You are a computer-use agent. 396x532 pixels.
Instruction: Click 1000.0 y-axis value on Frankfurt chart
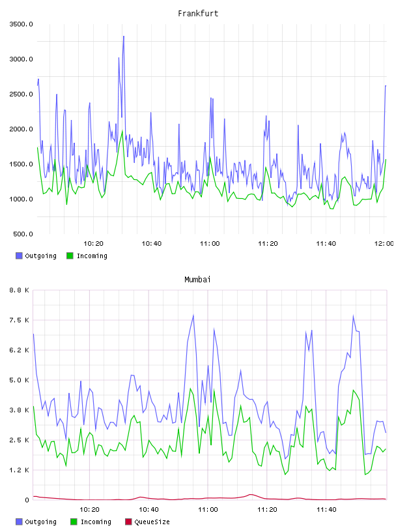click(x=21, y=199)
